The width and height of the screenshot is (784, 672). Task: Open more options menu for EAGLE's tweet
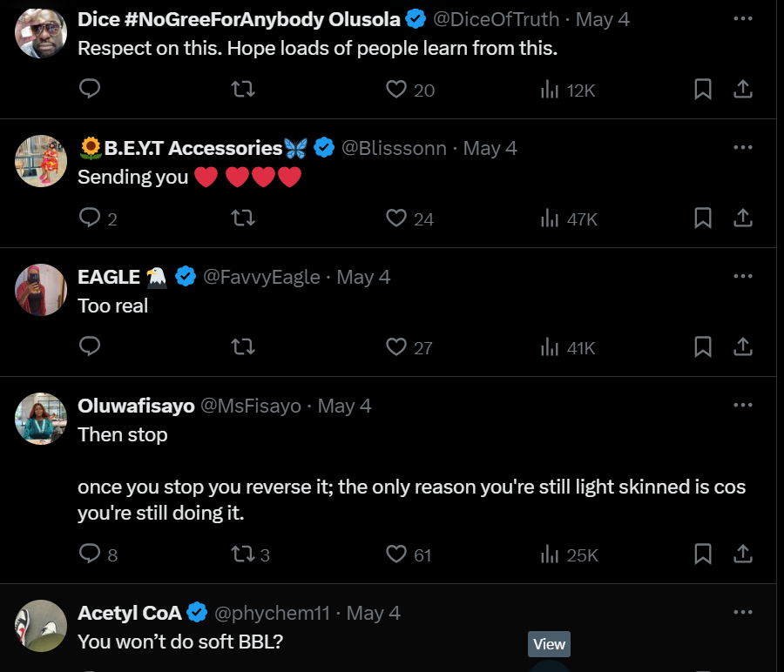coord(743,275)
